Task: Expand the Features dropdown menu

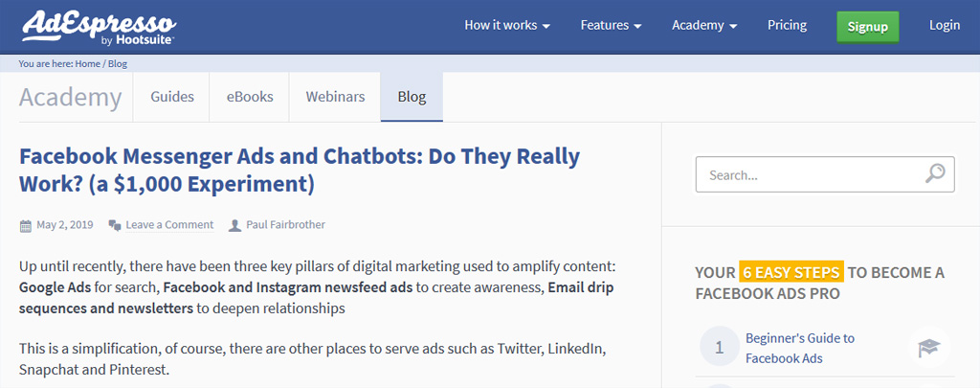Action: pos(611,26)
